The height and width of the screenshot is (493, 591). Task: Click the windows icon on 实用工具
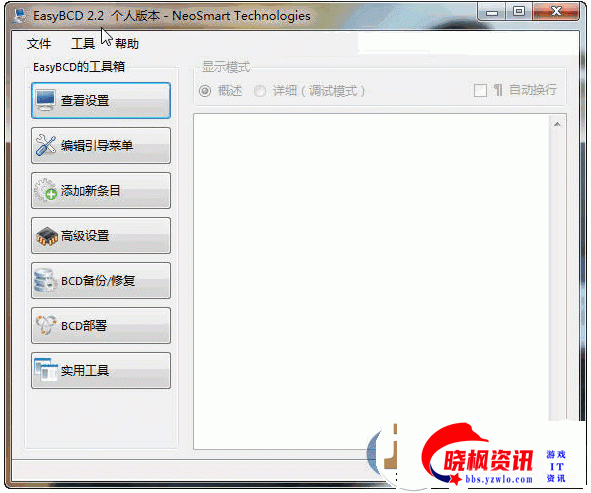[x=46, y=370]
